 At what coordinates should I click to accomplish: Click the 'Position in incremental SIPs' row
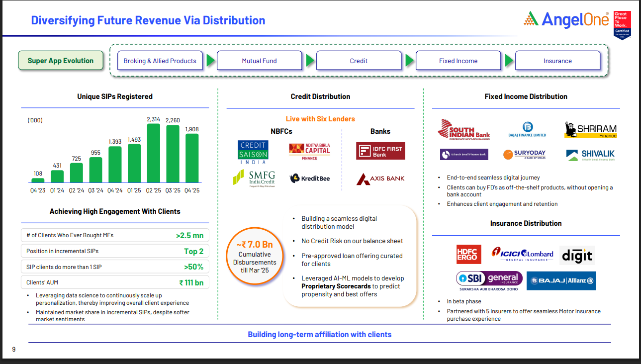(115, 251)
